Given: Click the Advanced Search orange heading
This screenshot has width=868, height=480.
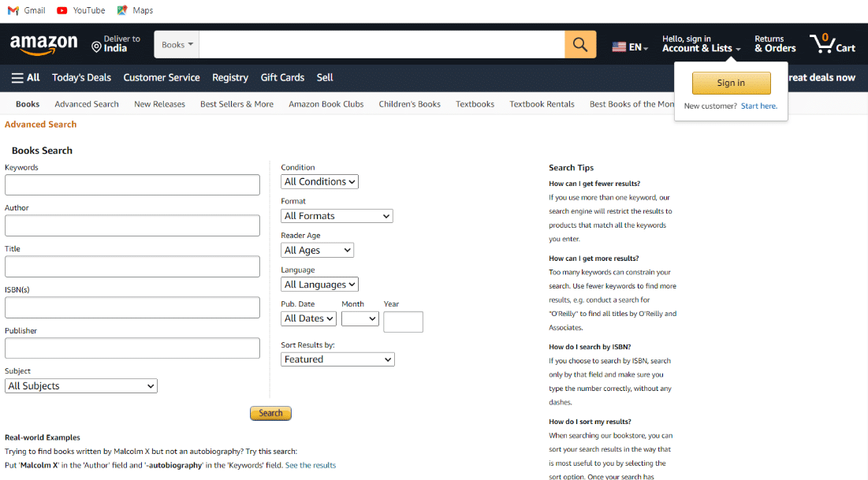Looking at the screenshot, I should tap(40, 125).
